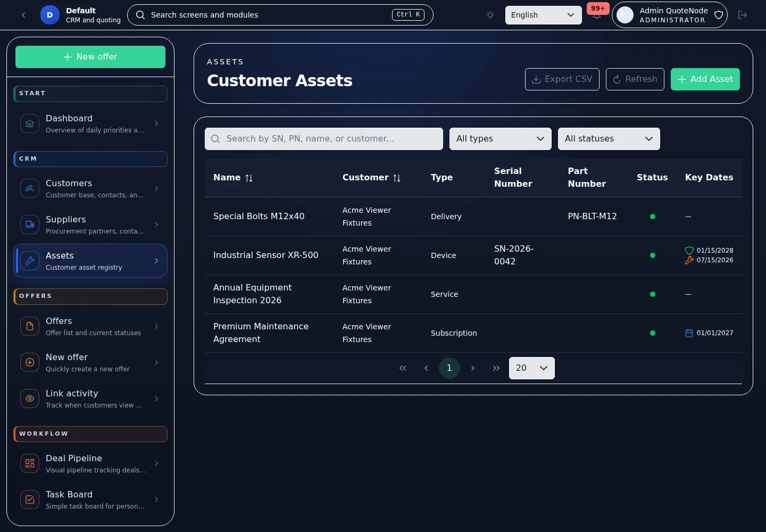Expand Dashboard chevron in sidebar
This screenshot has width=766, height=532.
tap(156, 123)
